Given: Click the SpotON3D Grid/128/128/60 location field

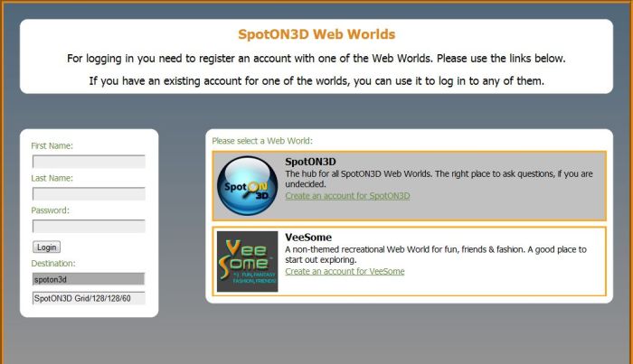Looking at the screenshot, I should coord(89,298).
